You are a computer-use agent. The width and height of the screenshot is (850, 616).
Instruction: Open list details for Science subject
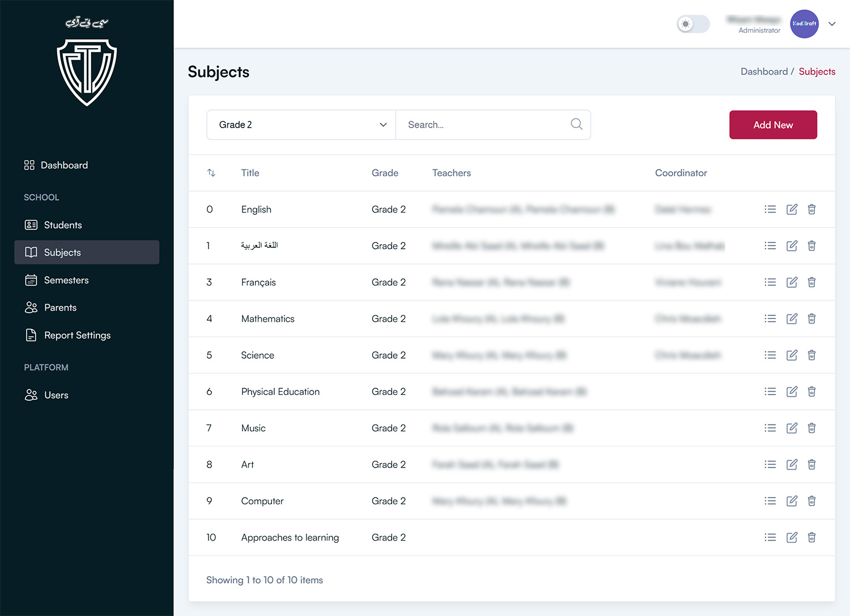[x=770, y=355]
